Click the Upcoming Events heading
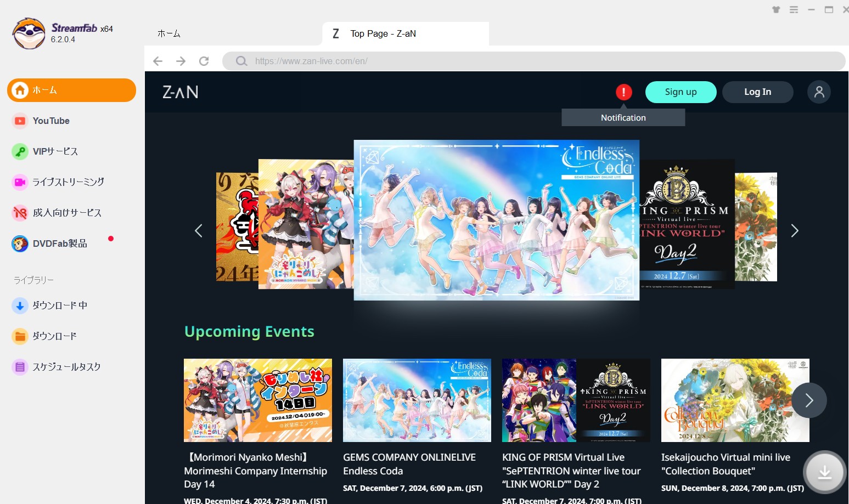849x504 pixels. (249, 332)
